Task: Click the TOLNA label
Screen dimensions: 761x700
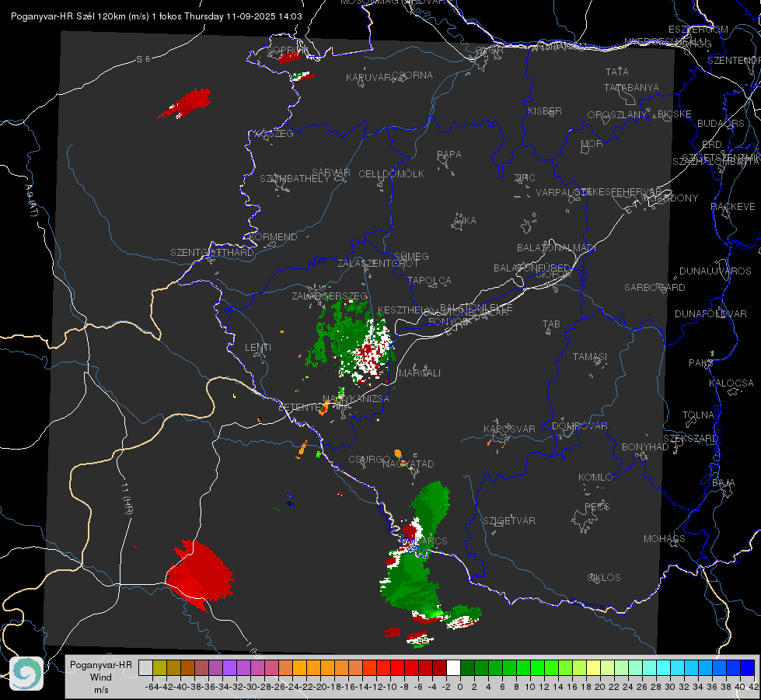Action: coord(698,415)
